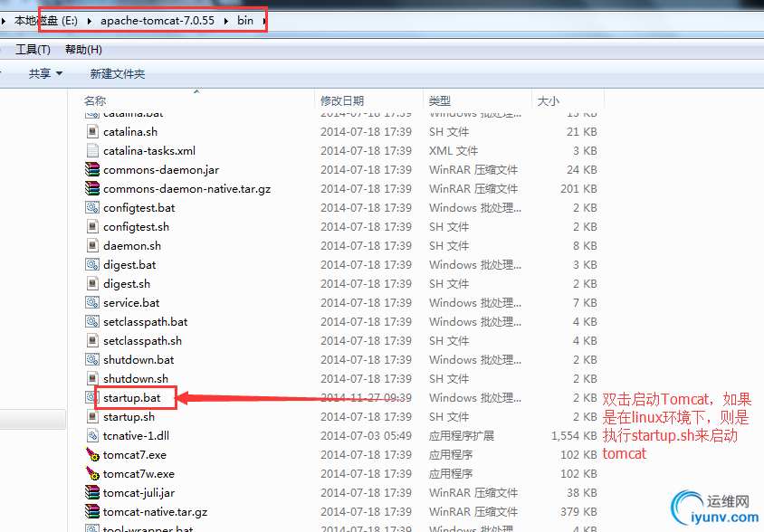Screen dimensions: 764x532
Task: Click the shutdown.bat batch file icon
Action: pos(92,359)
